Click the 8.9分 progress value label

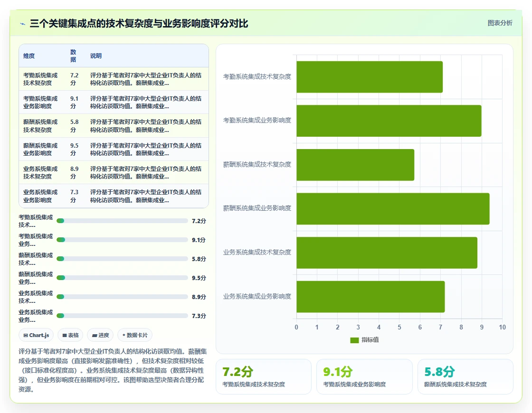[x=199, y=297]
